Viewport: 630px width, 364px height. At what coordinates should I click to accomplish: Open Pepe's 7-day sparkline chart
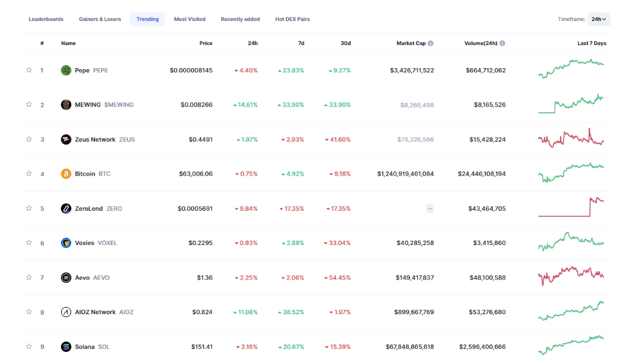(571, 69)
